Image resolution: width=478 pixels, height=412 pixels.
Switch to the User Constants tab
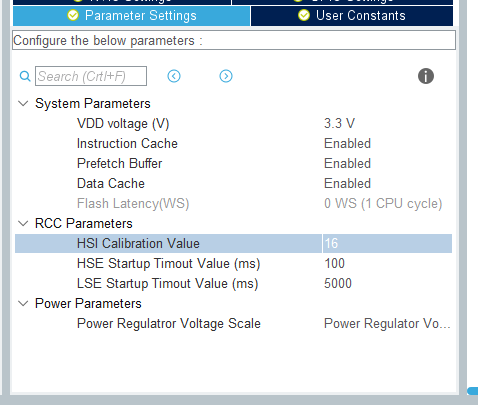[x=352, y=16]
